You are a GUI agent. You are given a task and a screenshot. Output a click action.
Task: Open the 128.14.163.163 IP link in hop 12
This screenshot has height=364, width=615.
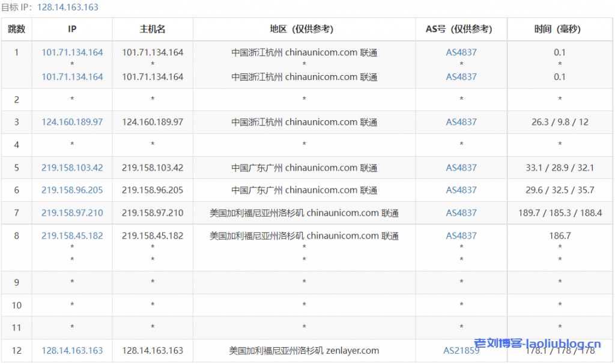[x=72, y=350]
